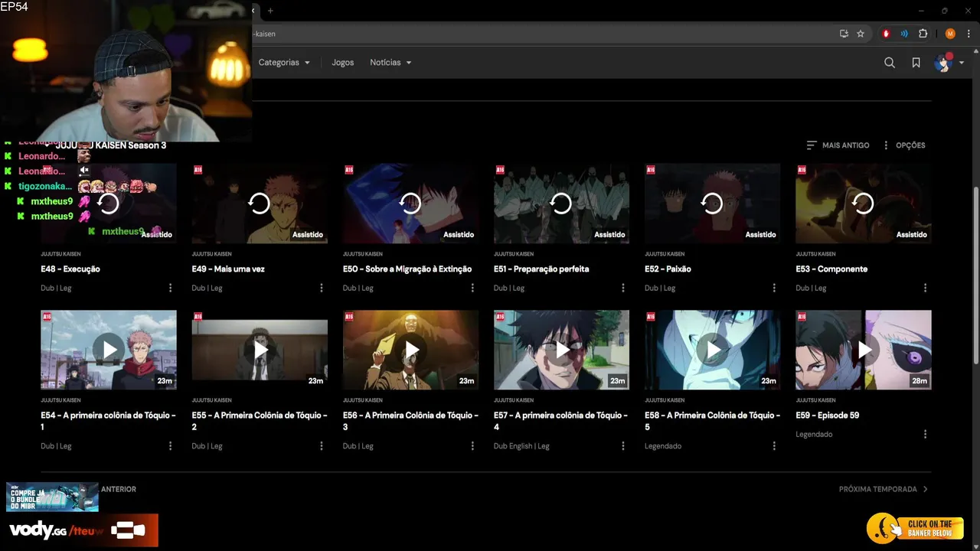Open the red extension icon in toolbar
This screenshot has width=980, height=551.
tap(887, 34)
